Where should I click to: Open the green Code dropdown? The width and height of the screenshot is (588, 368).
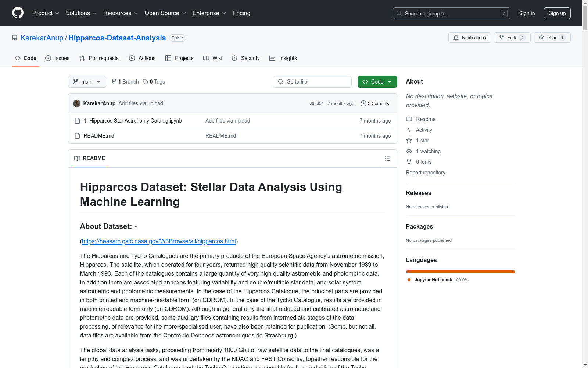[x=377, y=82]
